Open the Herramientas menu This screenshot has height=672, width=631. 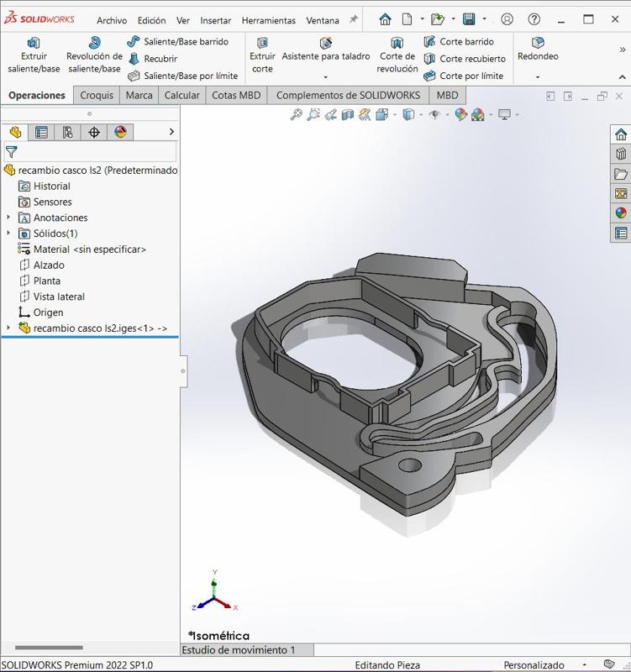tap(268, 20)
